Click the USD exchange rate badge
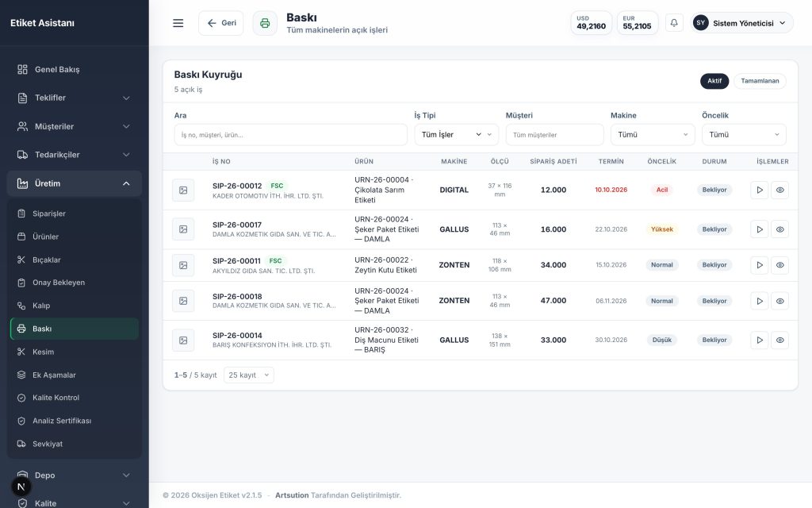 (591, 23)
